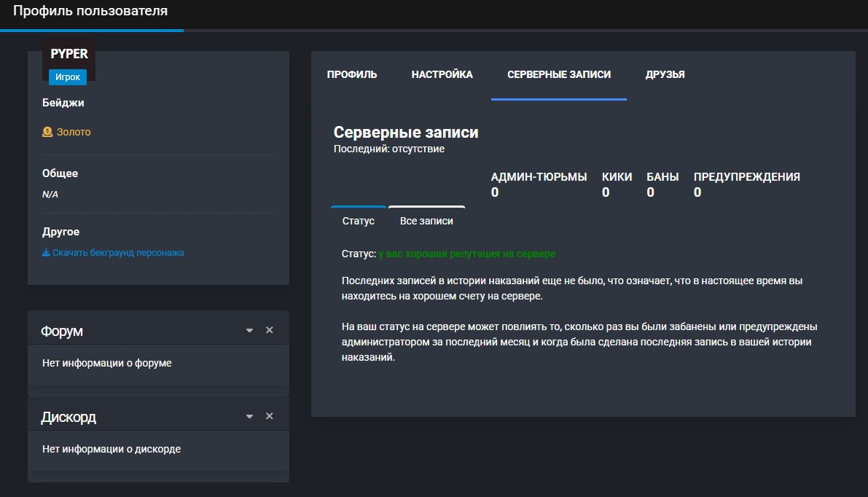Click the Форум panel title
Viewport: 868px width, 497px height.
61,331
